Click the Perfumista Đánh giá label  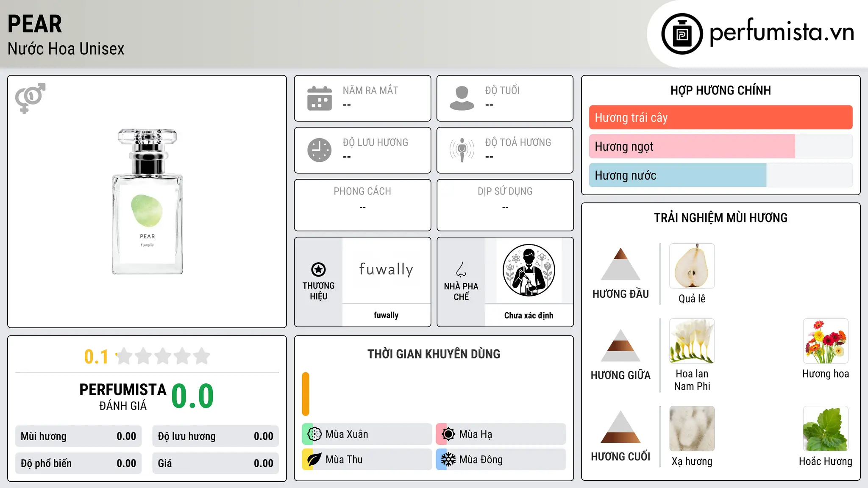123,396
